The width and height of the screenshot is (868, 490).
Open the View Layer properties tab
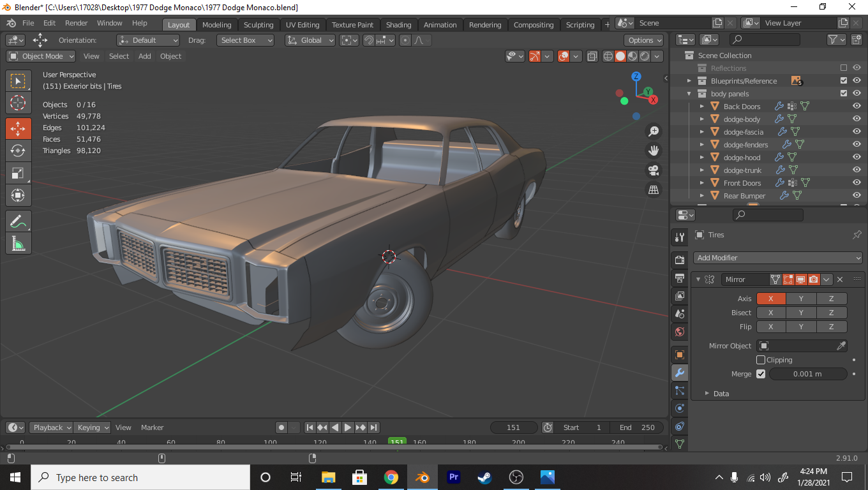click(679, 295)
